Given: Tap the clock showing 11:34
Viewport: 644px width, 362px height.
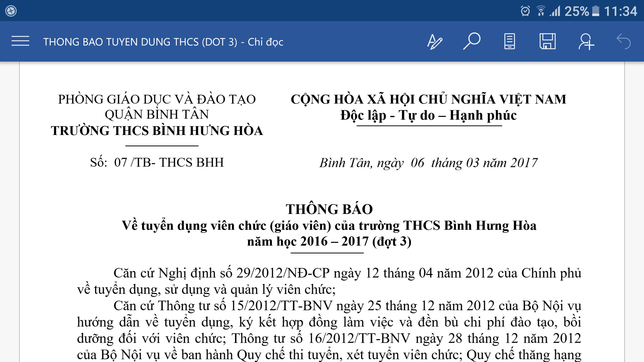Looking at the screenshot, I should click(621, 11).
